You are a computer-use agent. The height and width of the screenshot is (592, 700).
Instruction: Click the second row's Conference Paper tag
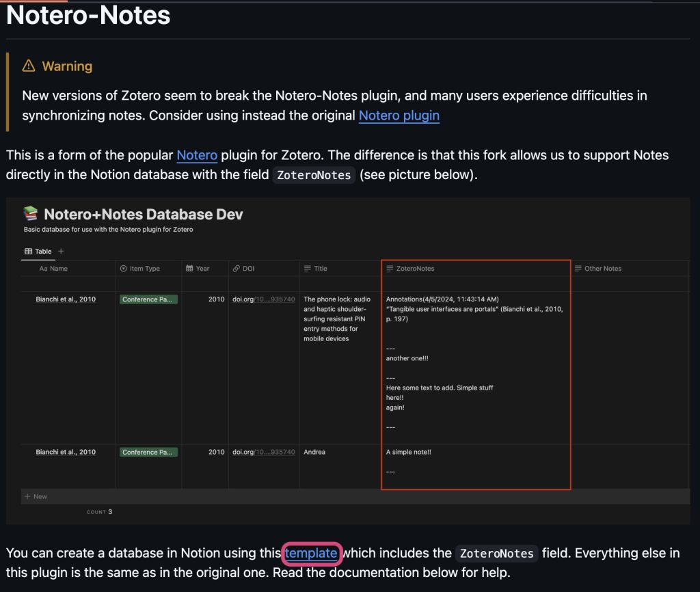tap(148, 452)
